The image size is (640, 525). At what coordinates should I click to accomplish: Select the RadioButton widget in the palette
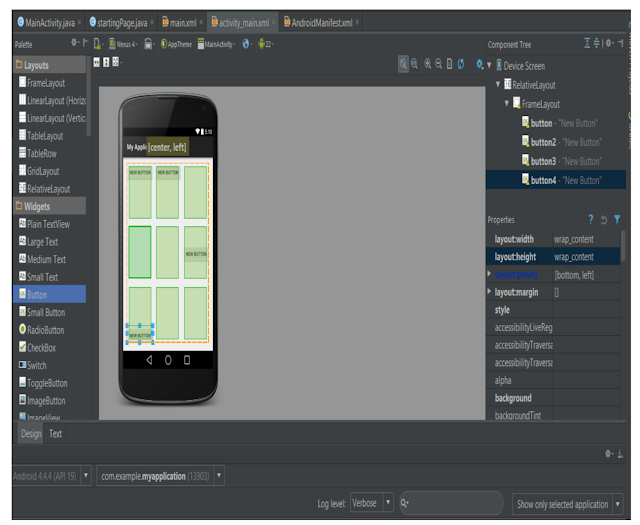45,330
